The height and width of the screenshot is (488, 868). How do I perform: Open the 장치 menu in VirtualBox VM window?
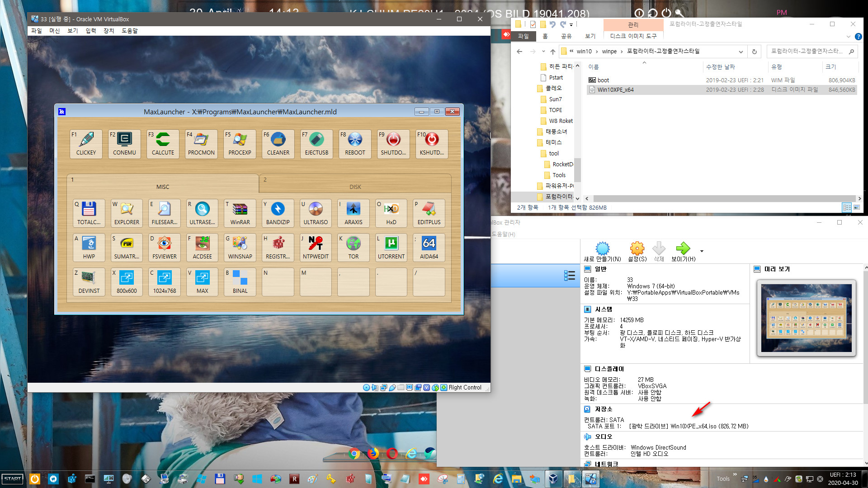point(108,31)
